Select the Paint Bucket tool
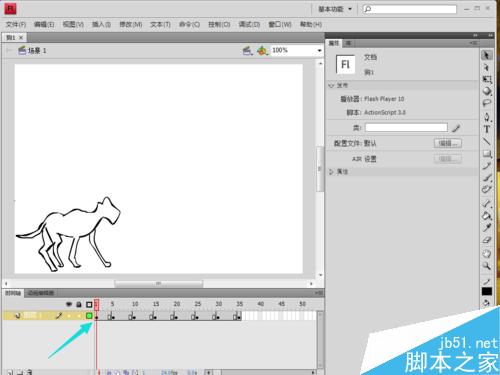The image size is (500, 375). pos(487,215)
